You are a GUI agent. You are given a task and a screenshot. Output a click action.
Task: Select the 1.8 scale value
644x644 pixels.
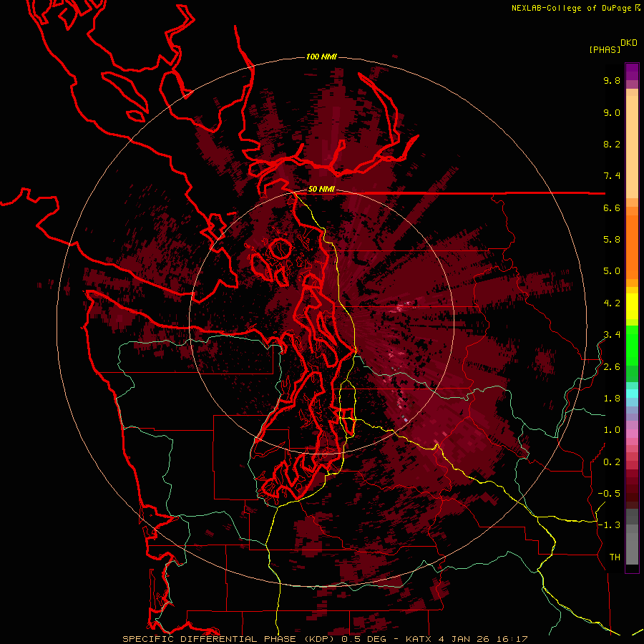[x=612, y=399]
